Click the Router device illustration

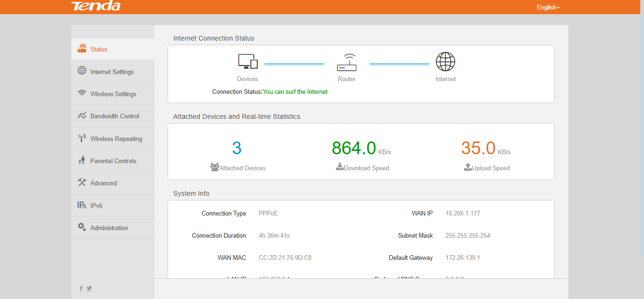pos(347,62)
